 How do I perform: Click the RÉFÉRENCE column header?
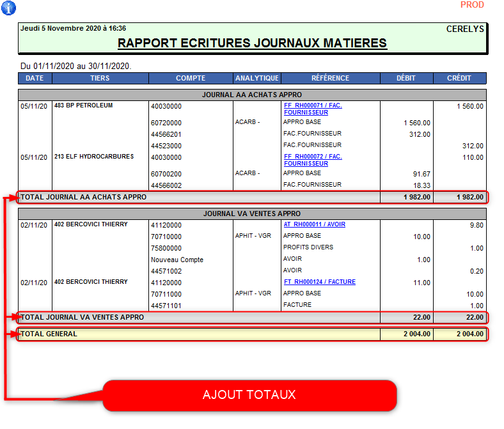pyautogui.click(x=330, y=78)
